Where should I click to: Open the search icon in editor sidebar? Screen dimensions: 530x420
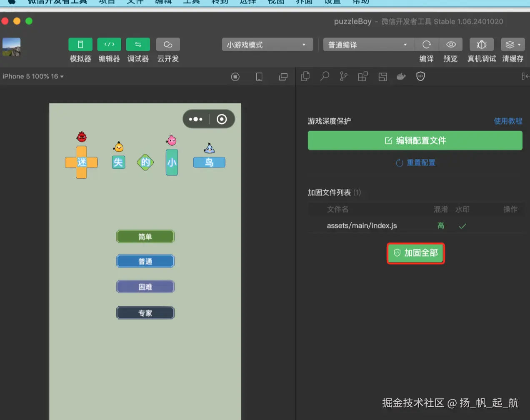tap(325, 76)
